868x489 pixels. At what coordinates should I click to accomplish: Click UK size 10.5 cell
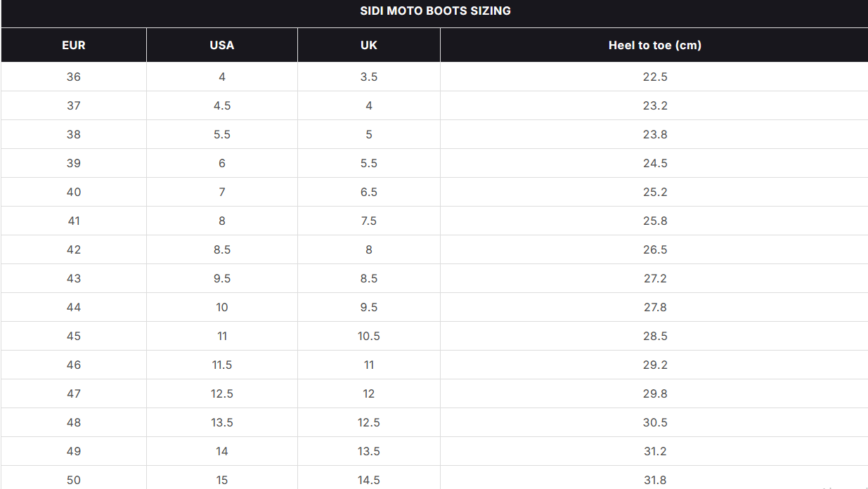coord(369,336)
